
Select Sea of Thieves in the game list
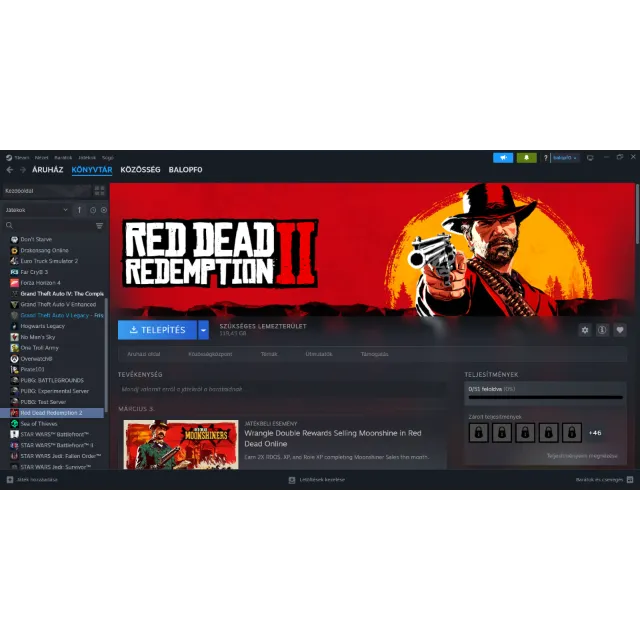[x=41, y=423]
